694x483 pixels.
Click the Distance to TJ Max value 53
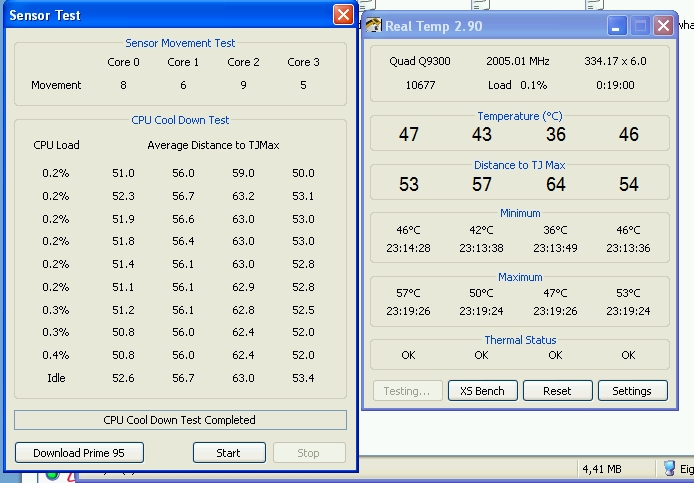point(409,184)
